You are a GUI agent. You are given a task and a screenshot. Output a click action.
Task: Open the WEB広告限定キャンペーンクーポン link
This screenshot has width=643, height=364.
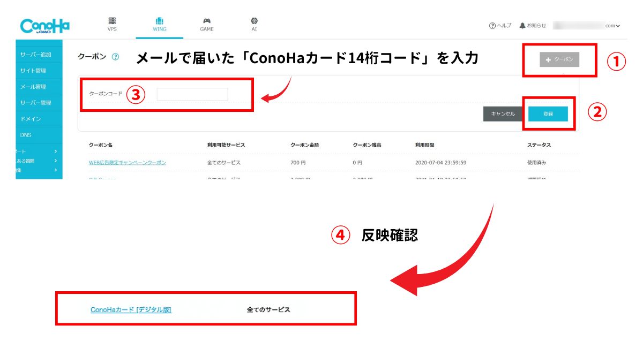(x=128, y=162)
